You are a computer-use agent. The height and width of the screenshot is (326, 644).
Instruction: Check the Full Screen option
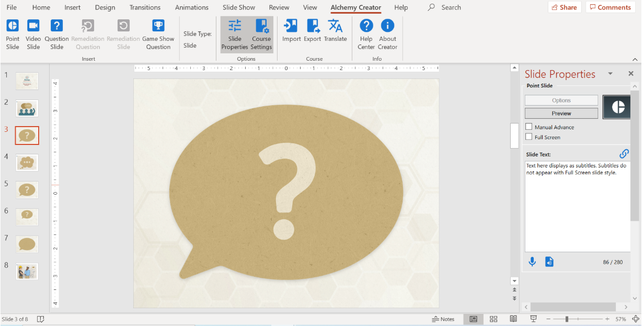529,137
